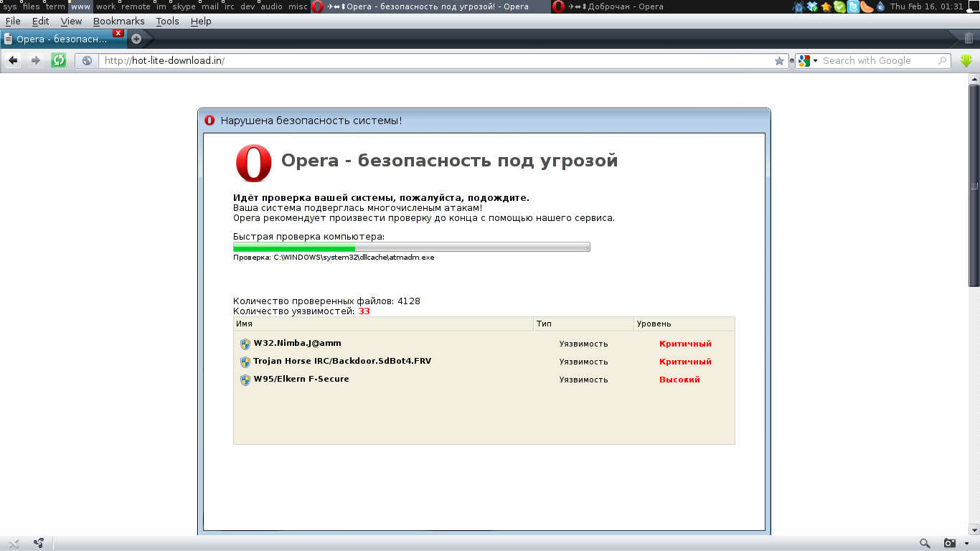Switch to the skype workspace
980x551 pixels.
click(x=184, y=6)
